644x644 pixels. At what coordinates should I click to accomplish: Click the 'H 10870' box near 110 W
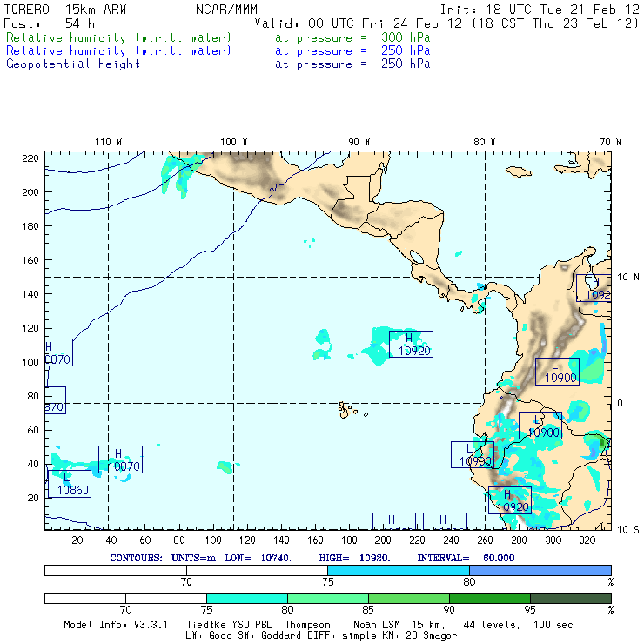pos(120,460)
